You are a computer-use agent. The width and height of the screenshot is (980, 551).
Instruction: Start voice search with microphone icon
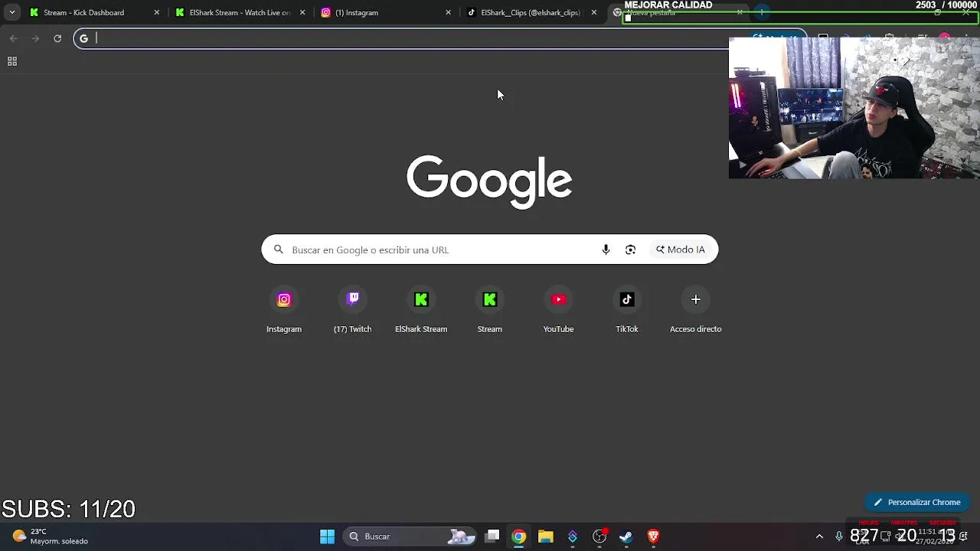point(606,249)
